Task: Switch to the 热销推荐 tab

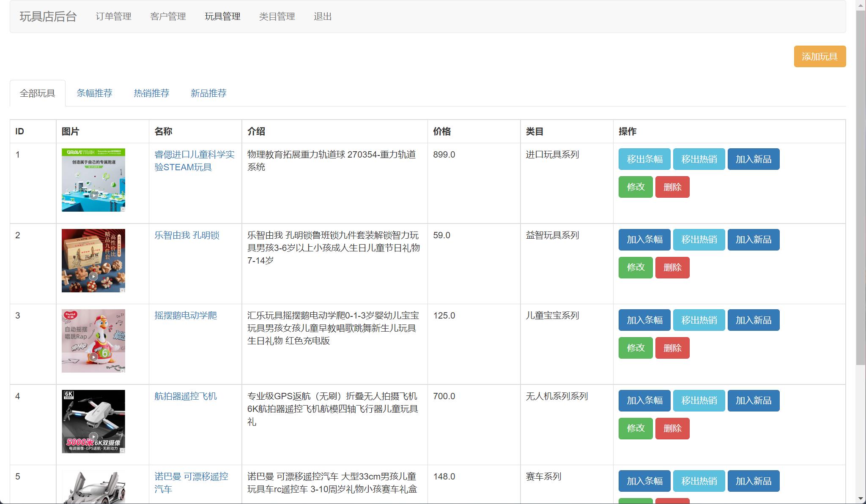Action: pos(151,93)
